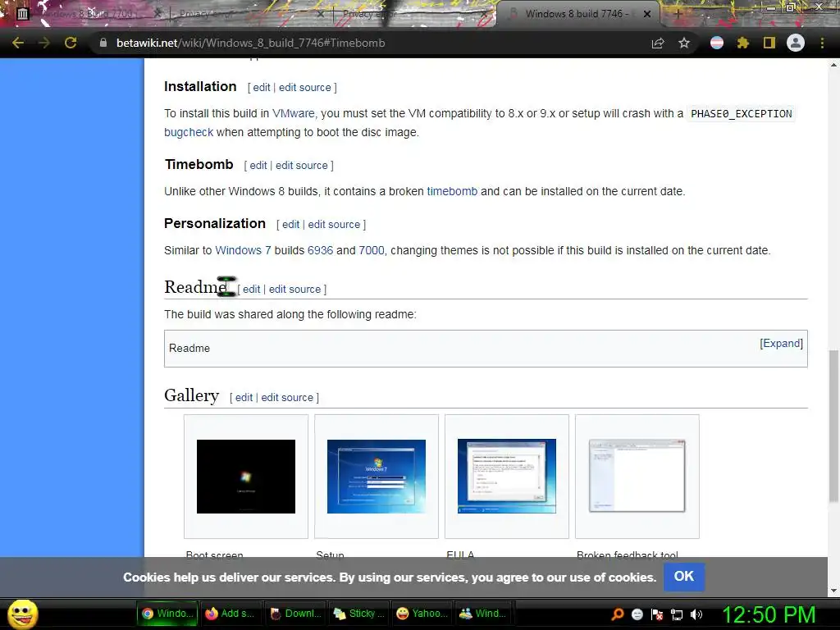Image resolution: width=840 pixels, height=630 pixels.
Task: Click the 12:50 PM taskbar clock
Action: pos(769,614)
